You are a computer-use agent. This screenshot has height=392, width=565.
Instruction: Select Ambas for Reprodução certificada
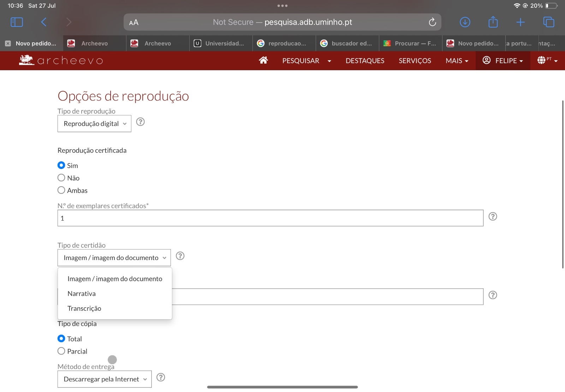pyautogui.click(x=61, y=190)
